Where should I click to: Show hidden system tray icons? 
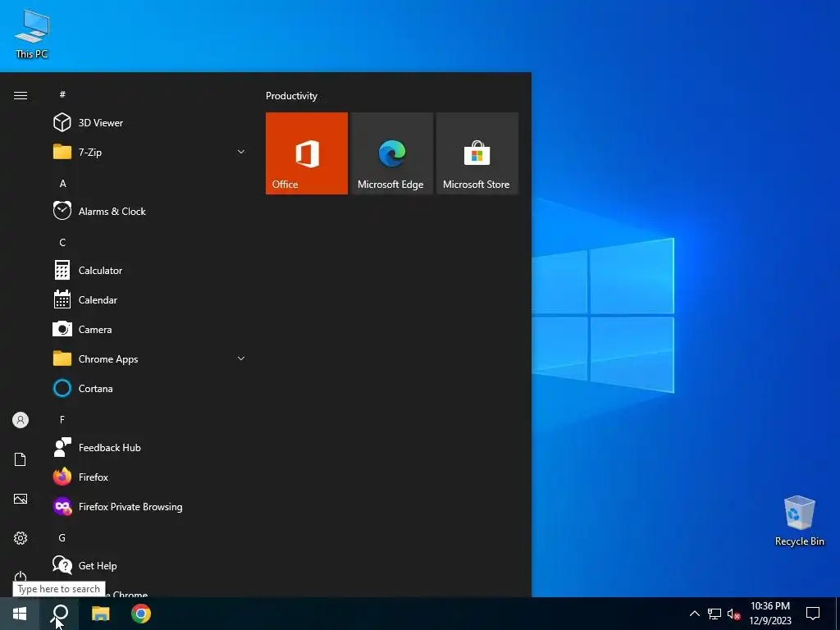[694, 614]
